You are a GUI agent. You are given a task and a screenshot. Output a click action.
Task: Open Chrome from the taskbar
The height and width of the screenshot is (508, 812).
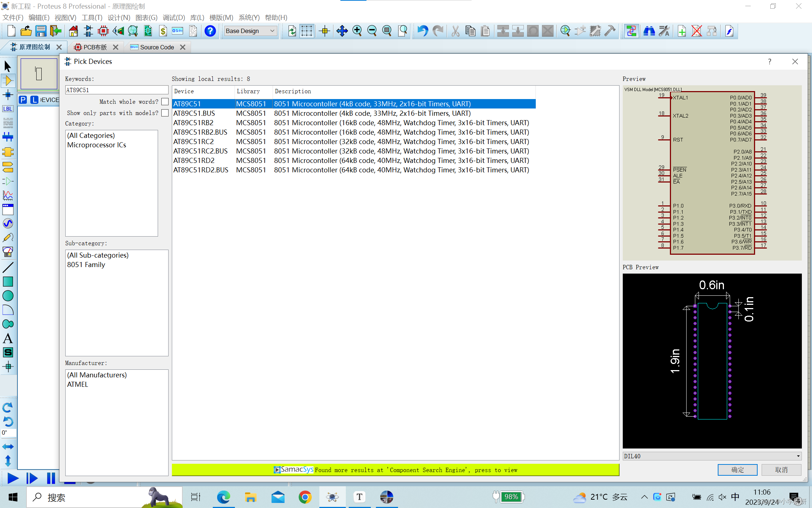point(305,497)
